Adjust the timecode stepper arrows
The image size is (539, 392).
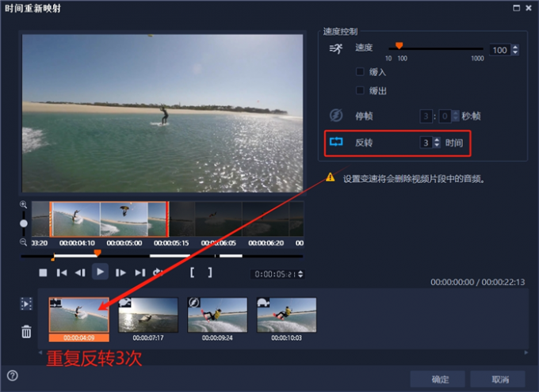(300, 274)
